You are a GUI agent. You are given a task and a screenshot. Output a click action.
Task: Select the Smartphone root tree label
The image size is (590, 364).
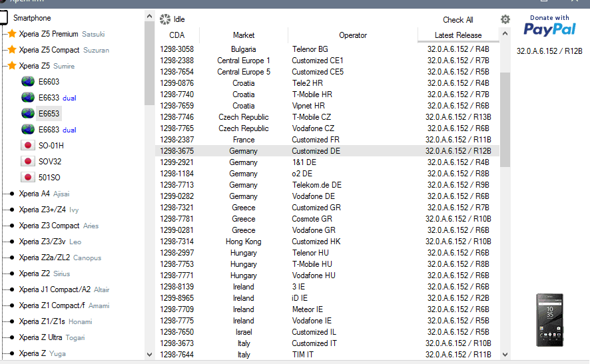[x=32, y=18]
